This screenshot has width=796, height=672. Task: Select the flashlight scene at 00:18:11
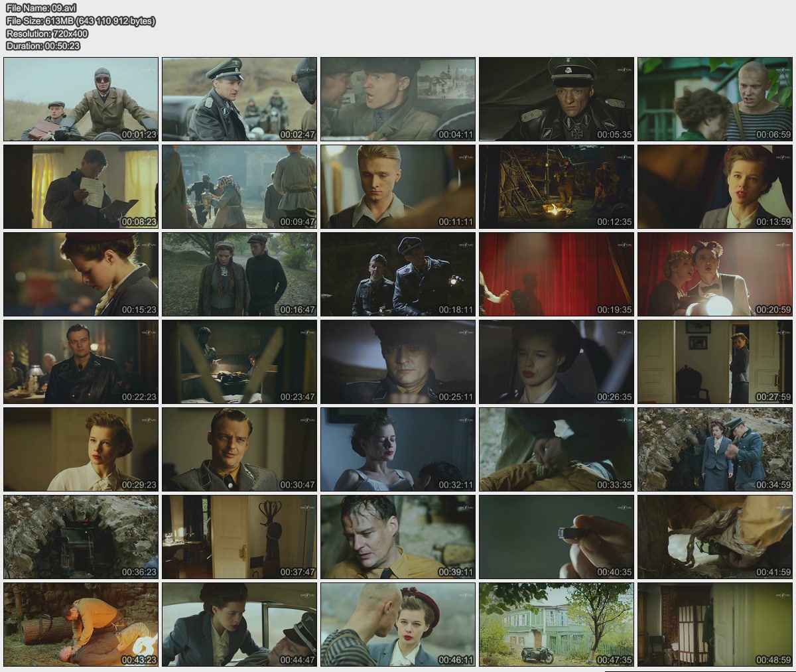tap(398, 274)
